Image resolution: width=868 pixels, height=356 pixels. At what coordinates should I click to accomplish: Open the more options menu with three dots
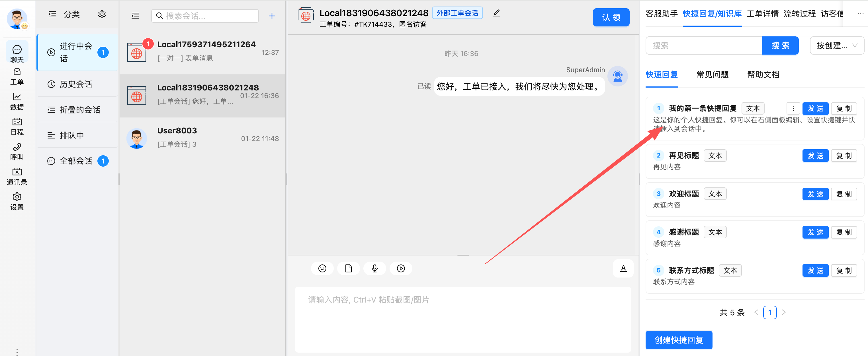click(860, 13)
